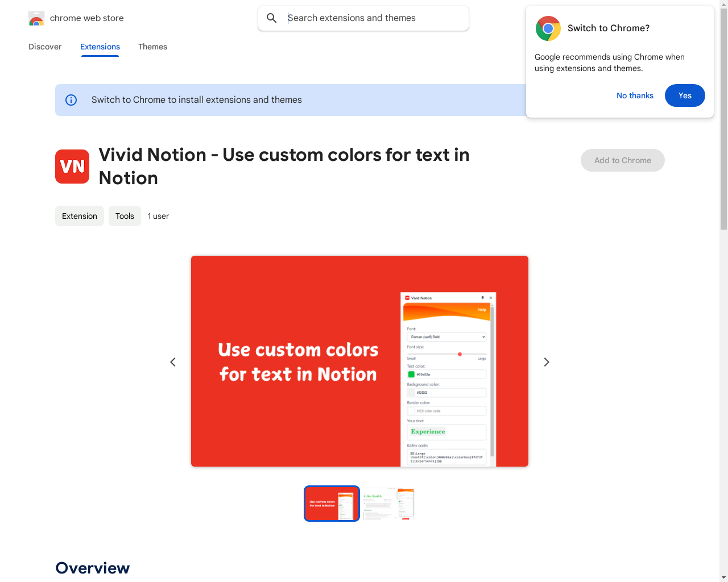Show the previous screenshot arrow
Viewport: 728px width, 582px height.
tap(173, 362)
